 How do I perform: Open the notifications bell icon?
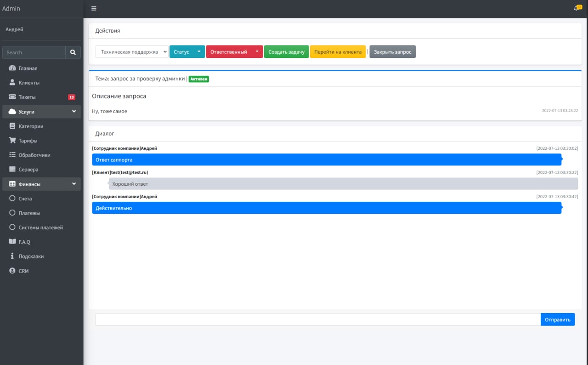(577, 8)
